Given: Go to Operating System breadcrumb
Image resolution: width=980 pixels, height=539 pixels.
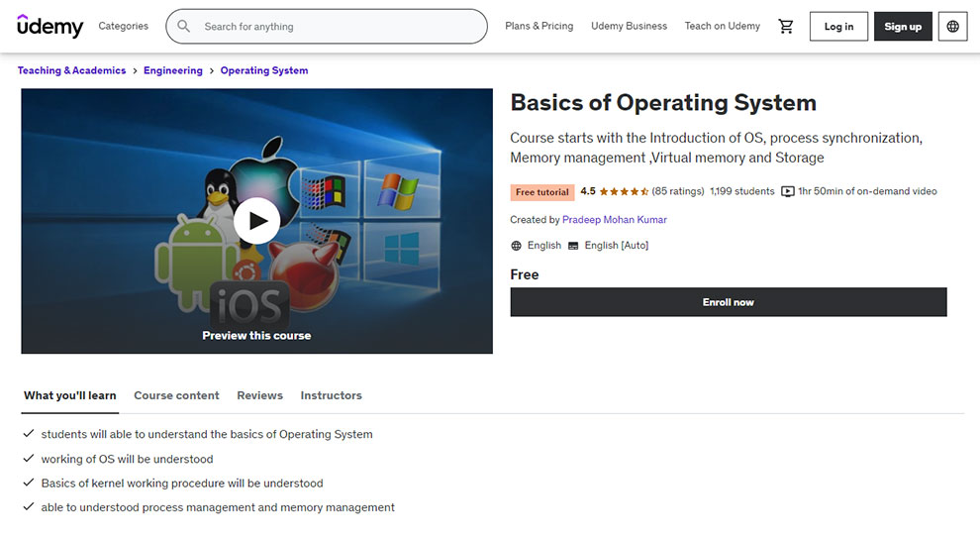Looking at the screenshot, I should point(264,70).
